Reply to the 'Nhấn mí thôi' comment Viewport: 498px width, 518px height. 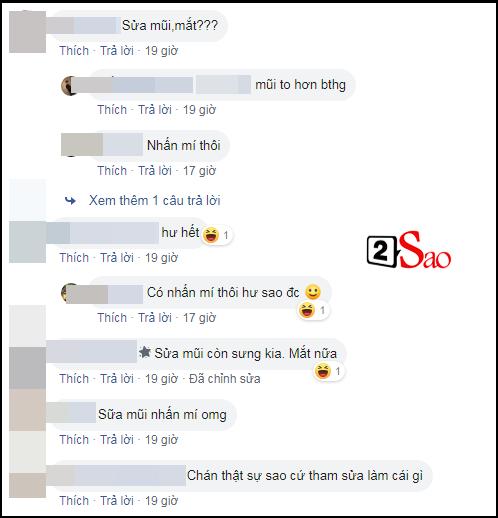155,171
